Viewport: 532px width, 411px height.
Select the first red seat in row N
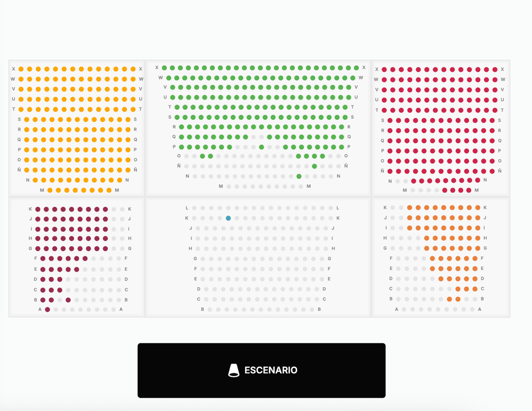click(414, 181)
